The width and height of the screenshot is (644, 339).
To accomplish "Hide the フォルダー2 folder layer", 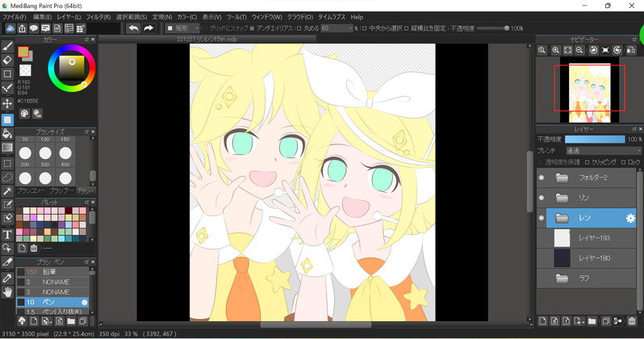I will pyautogui.click(x=542, y=178).
